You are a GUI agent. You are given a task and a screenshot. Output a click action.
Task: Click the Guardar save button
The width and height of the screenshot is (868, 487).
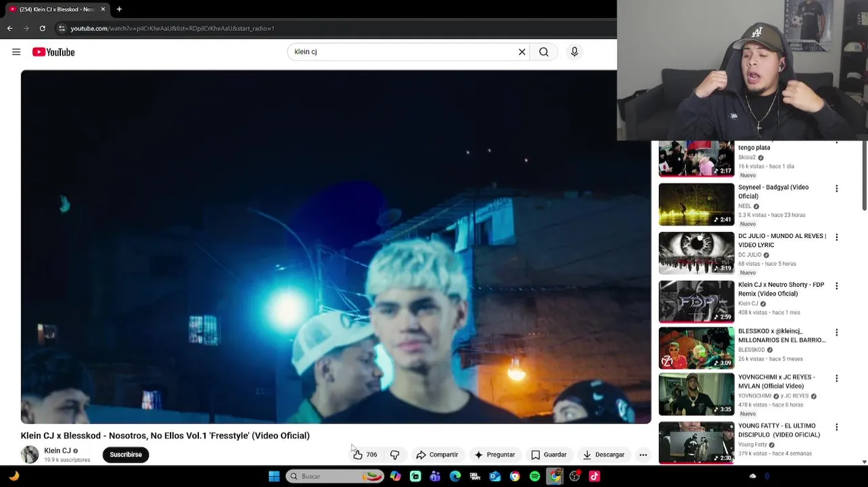pyautogui.click(x=549, y=455)
